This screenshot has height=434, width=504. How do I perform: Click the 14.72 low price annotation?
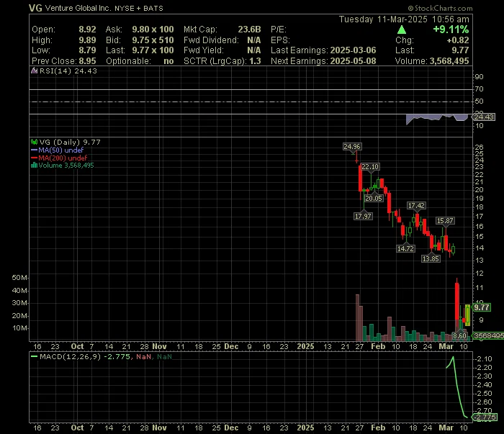[x=405, y=248]
